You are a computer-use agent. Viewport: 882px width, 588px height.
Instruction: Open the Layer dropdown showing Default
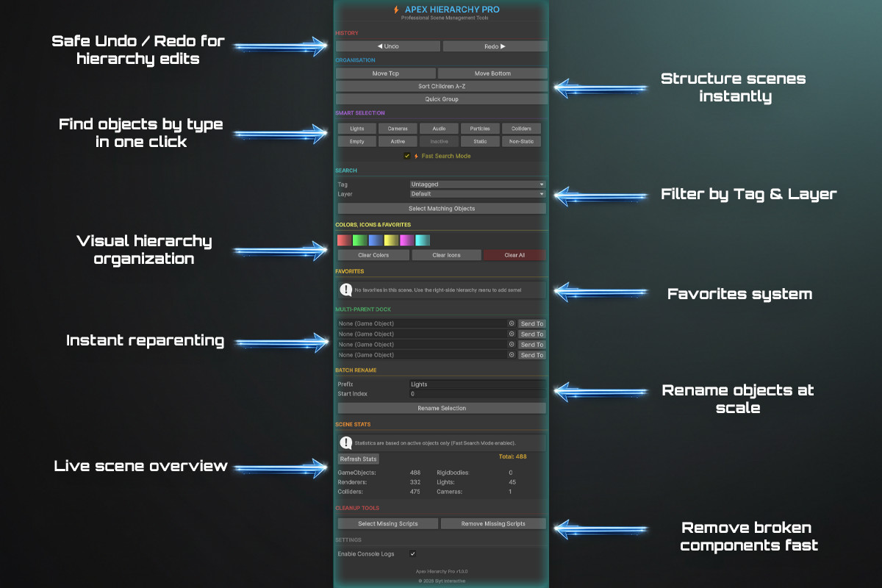point(478,193)
